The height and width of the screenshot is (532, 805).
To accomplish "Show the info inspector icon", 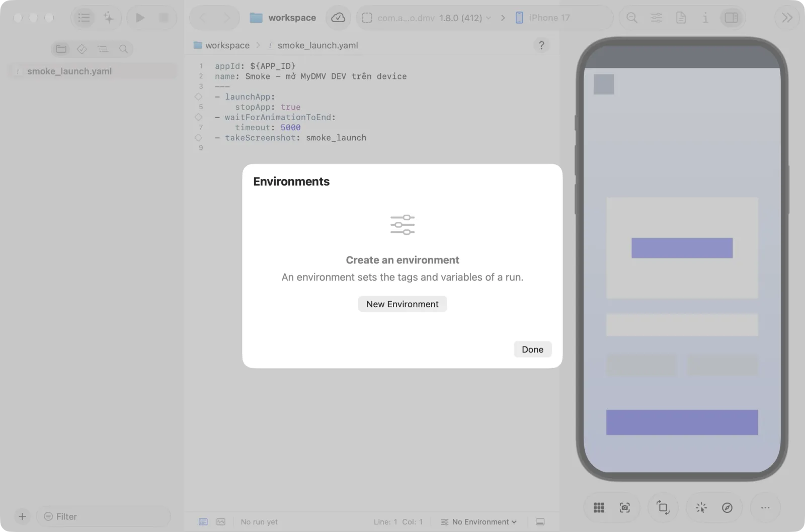I will [x=705, y=18].
